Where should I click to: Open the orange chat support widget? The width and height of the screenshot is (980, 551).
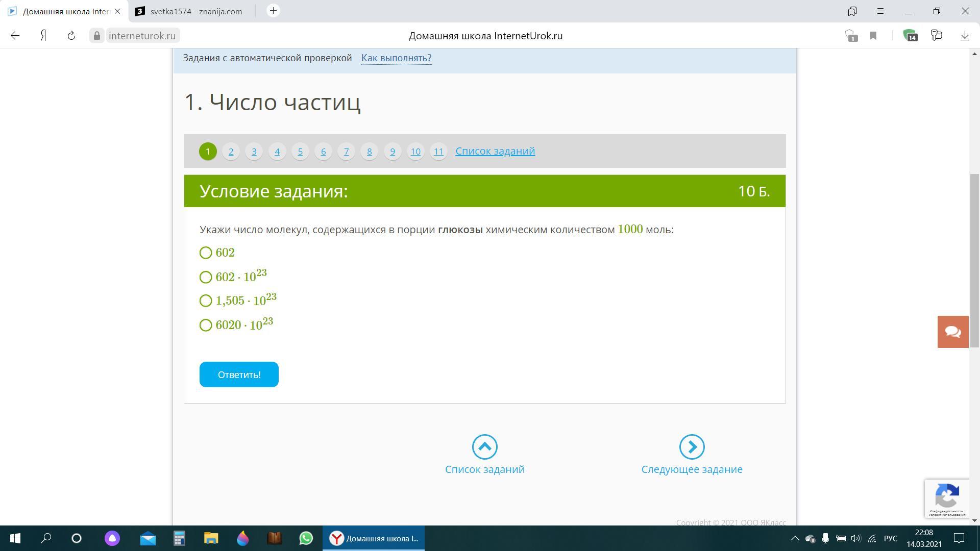[x=953, y=332]
